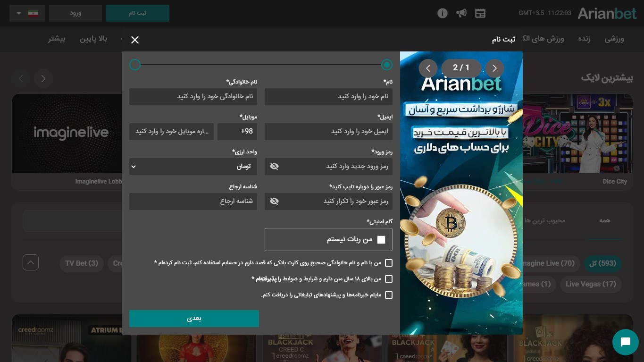
Task: Click the news/results icon beside the megaphone
Action: (x=480, y=13)
